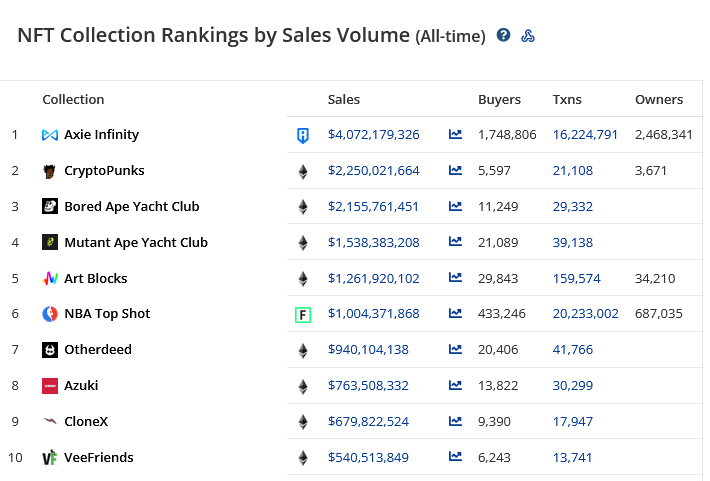Click the Buyers column header
The image size is (710, 481).
pos(499,99)
